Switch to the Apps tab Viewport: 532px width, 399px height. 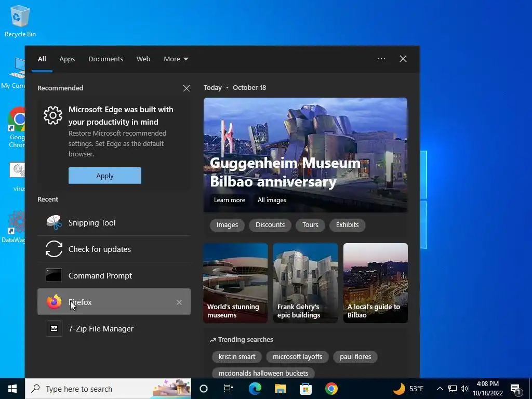pos(67,59)
